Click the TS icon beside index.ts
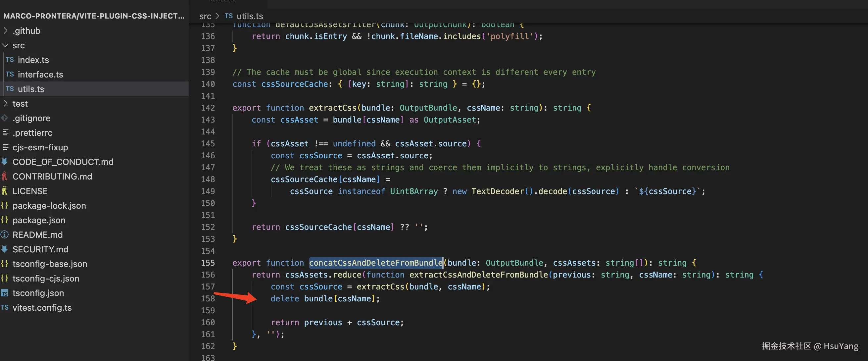Image resolution: width=868 pixels, height=361 pixels. [x=9, y=60]
